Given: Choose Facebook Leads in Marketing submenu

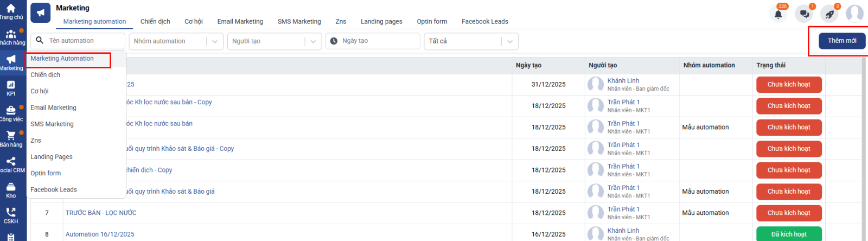Looking at the screenshot, I should coord(54,189).
